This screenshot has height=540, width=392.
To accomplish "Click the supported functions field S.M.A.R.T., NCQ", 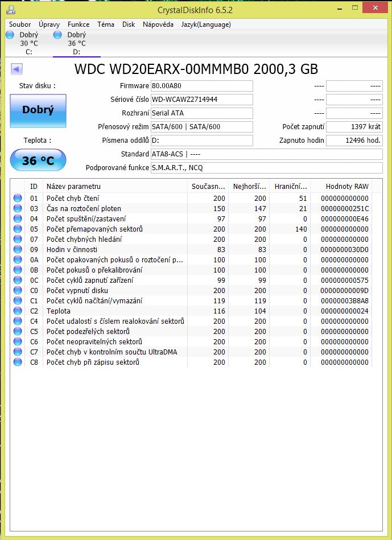I will [x=267, y=168].
